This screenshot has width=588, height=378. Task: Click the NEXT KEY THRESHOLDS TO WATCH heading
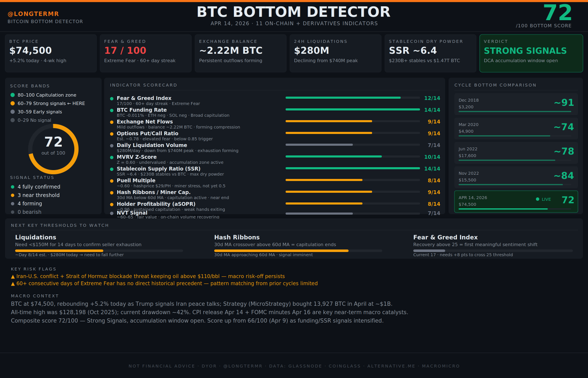tap(60, 226)
